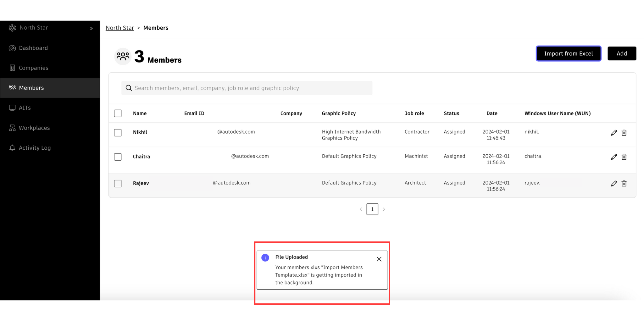The image size is (644, 321).
Task: Check the checkbox for Nikhil
Action: [x=118, y=133]
